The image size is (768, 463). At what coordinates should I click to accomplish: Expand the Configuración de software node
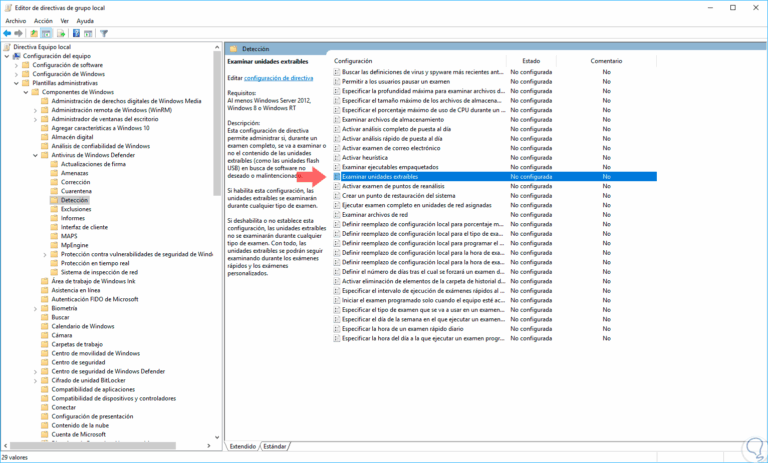17,65
